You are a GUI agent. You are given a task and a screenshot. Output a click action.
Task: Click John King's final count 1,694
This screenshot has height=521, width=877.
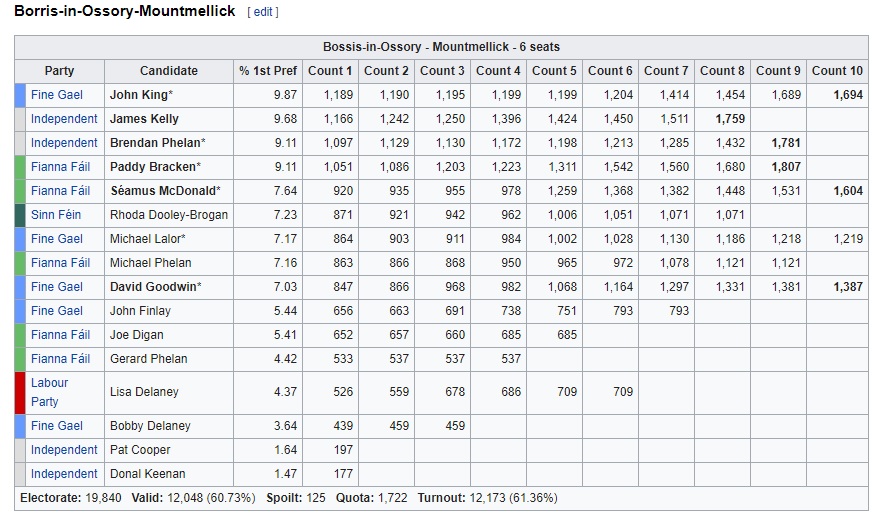click(x=848, y=95)
